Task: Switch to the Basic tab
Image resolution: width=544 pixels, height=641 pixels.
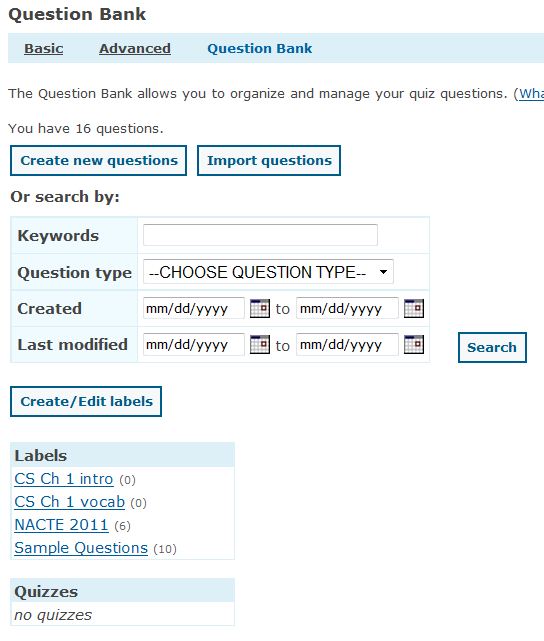Action: pyautogui.click(x=44, y=49)
